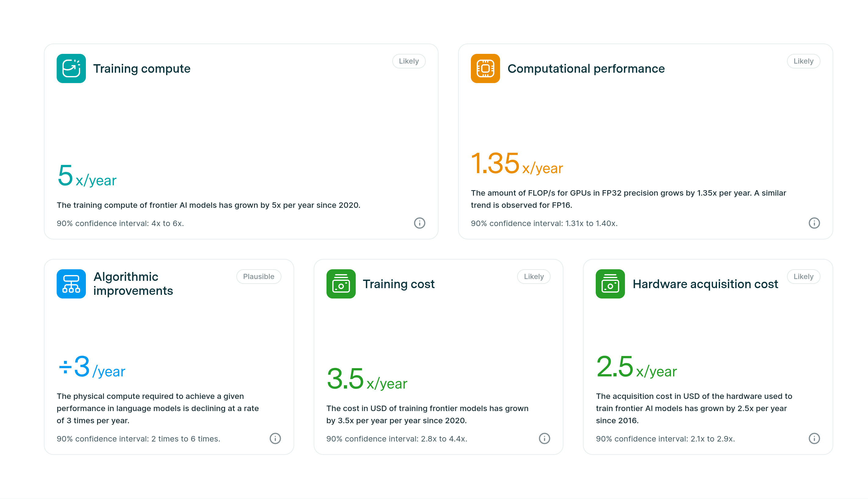Click the green Training cost icon
Viewport: 868px width, 499px height.
340,284
